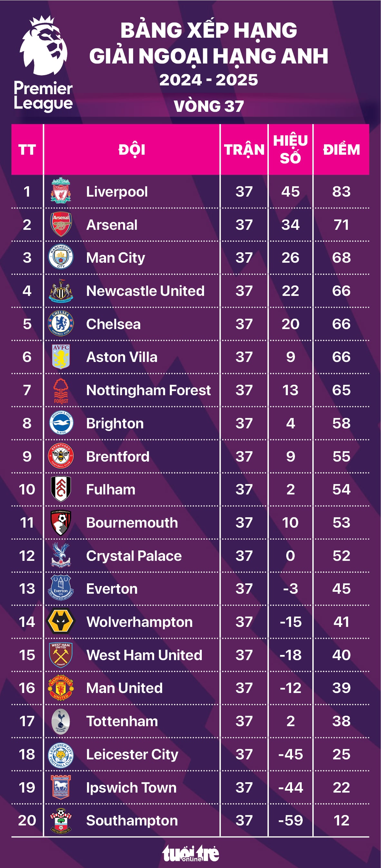Click the Premier League lion logo
The image size is (381, 868).
[44, 45]
